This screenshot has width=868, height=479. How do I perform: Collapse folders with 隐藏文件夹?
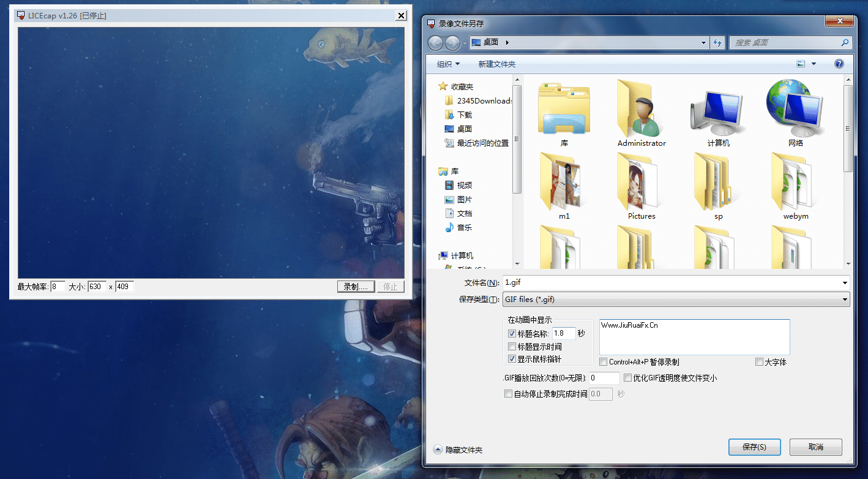[x=458, y=450]
